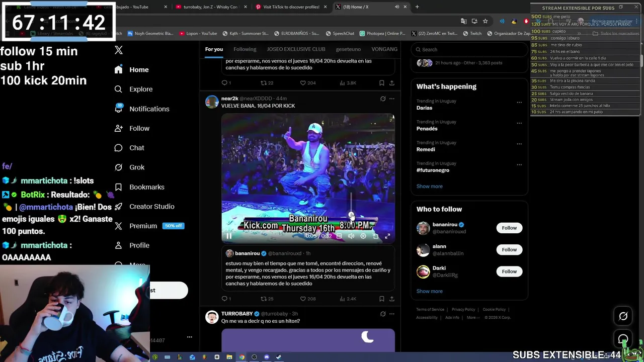Open more options for Remedi trend

(x=519, y=143)
